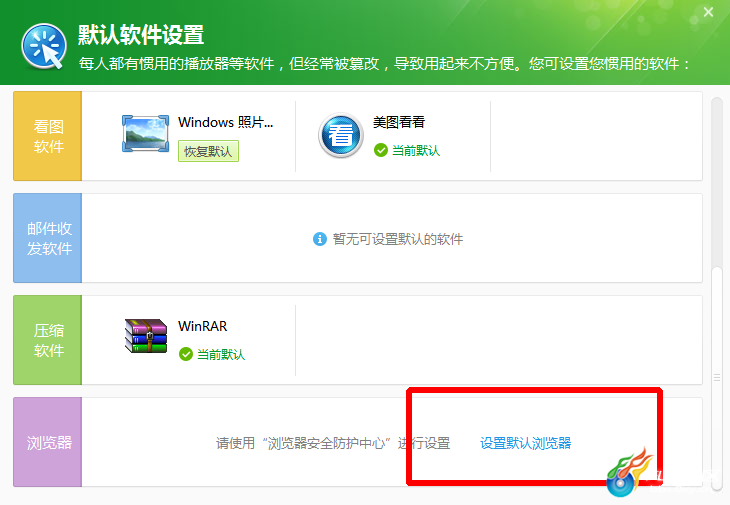Click the 暂无可设置默认的软件 message
This screenshot has height=505, width=730.
click(398, 239)
